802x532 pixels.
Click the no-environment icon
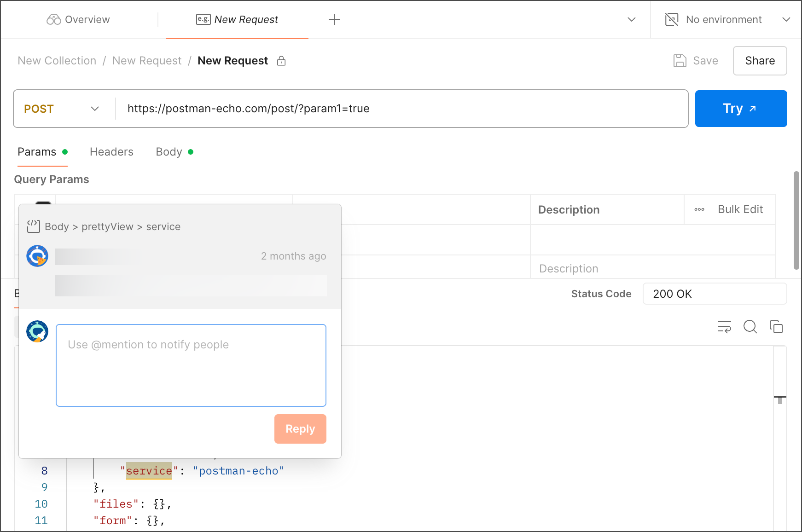pyautogui.click(x=672, y=19)
